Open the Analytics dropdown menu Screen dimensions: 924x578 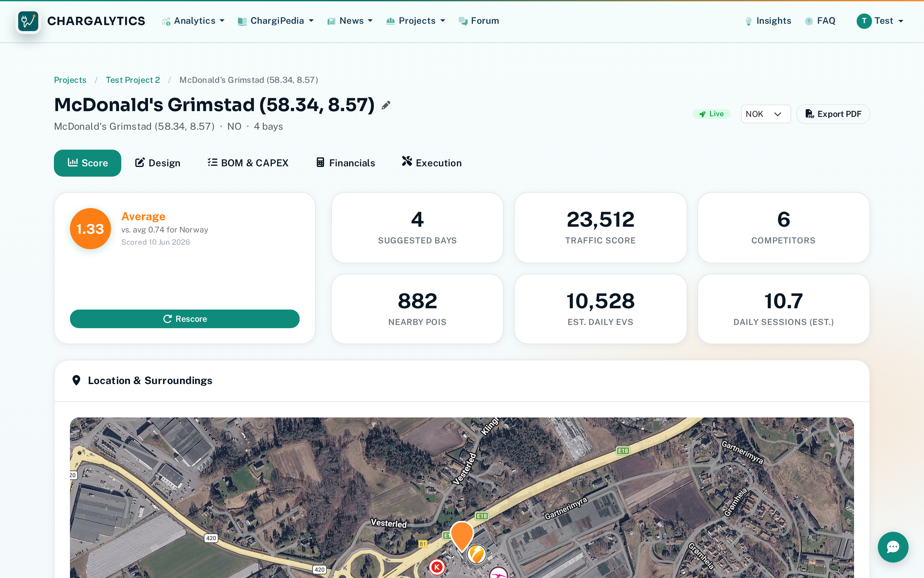click(x=193, y=21)
